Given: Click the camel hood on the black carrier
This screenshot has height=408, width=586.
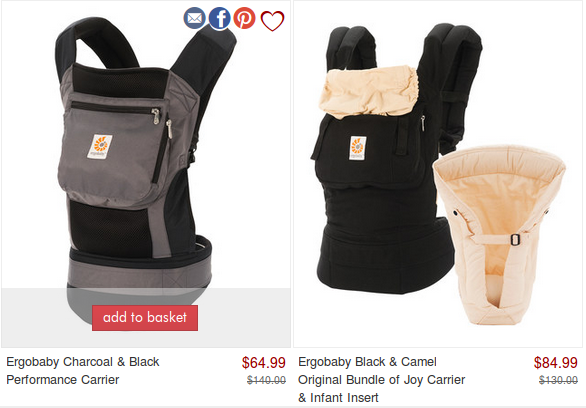Looking at the screenshot, I should tap(368, 92).
